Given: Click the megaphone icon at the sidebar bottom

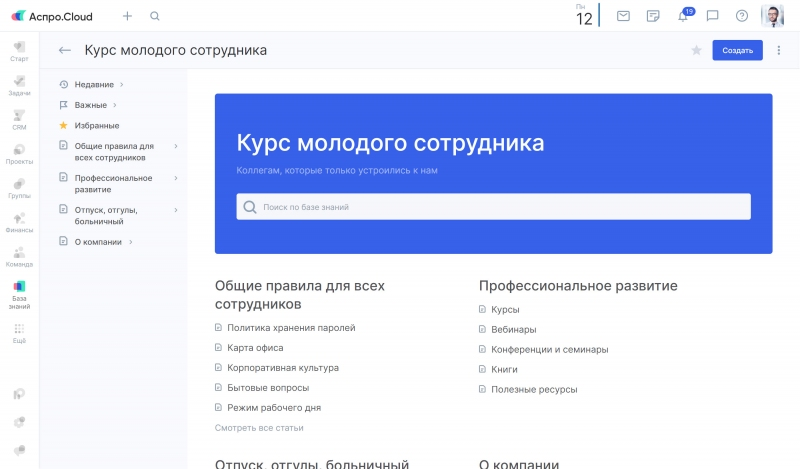Looking at the screenshot, I should click(19, 450).
